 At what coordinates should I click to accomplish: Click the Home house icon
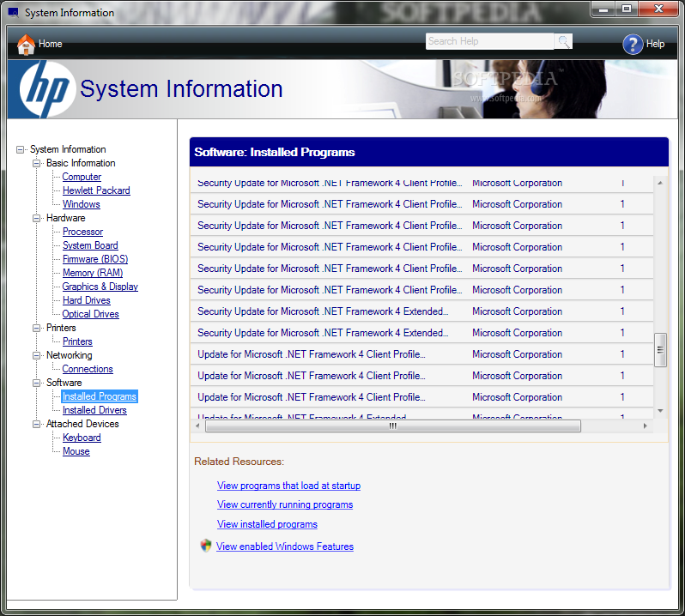coord(26,45)
